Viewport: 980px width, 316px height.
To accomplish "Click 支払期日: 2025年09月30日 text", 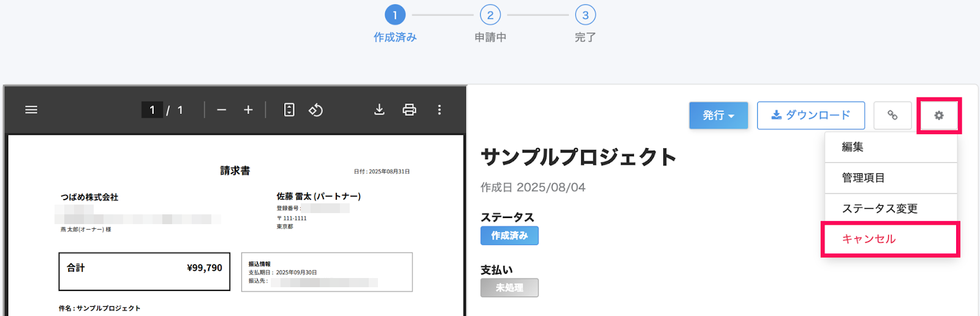I will pos(282,273).
